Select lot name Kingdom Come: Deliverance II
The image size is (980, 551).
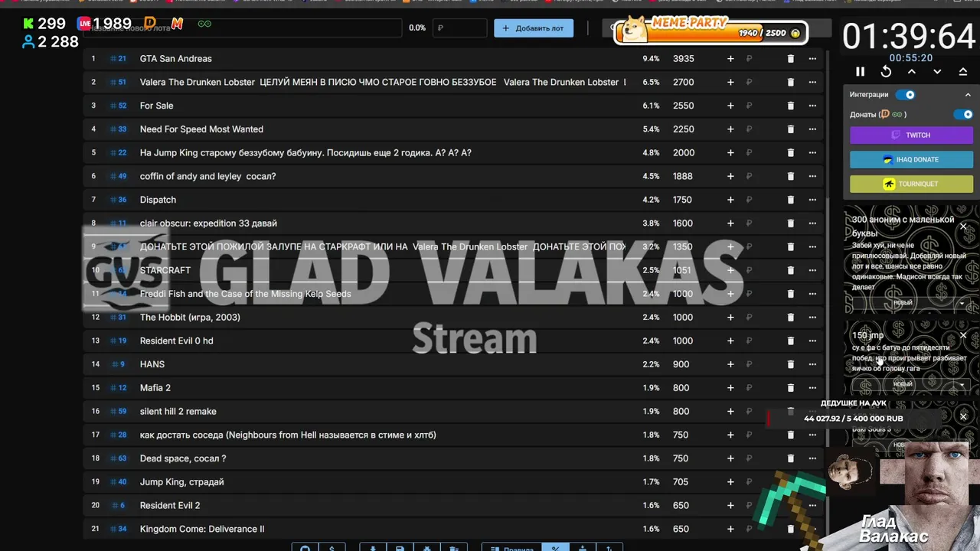click(x=202, y=529)
